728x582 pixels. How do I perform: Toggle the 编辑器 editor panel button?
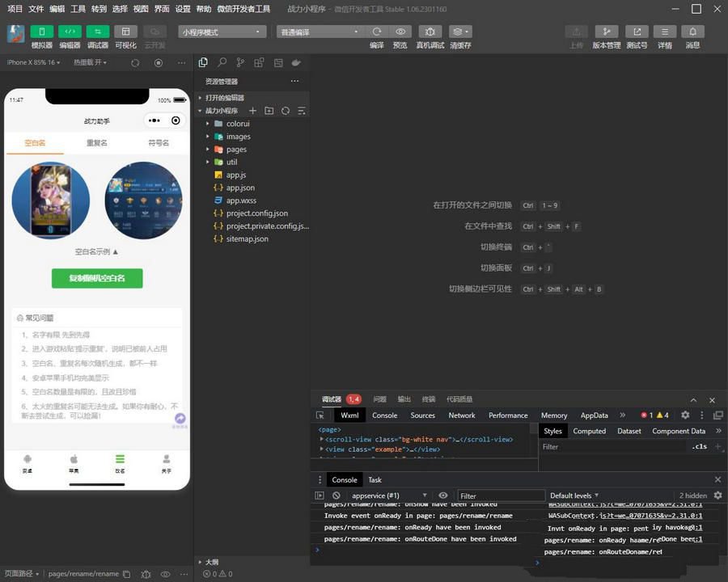pos(70,32)
